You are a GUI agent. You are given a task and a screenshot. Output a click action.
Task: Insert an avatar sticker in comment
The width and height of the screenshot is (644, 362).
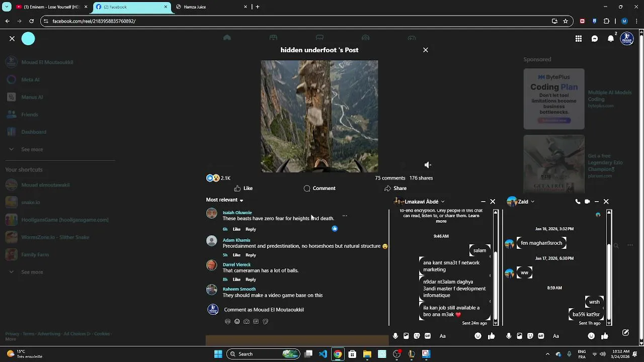pyautogui.click(x=227, y=321)
